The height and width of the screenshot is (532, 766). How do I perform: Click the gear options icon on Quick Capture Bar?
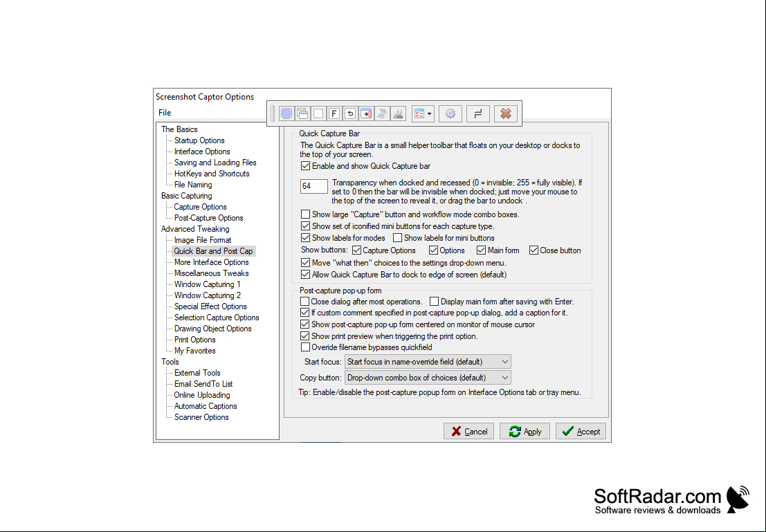coord(450,114)
